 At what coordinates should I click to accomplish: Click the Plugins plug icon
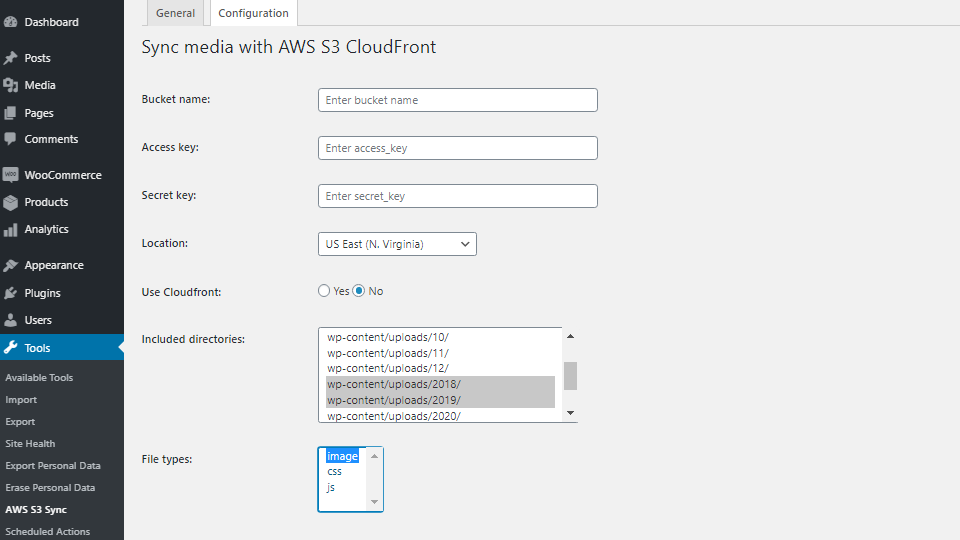[x=10, y=293]
